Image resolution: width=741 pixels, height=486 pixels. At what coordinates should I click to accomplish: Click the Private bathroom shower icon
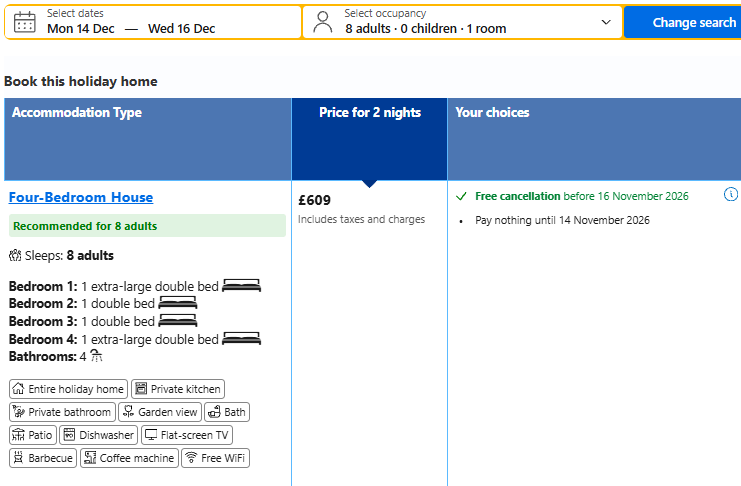click(18, 412)
